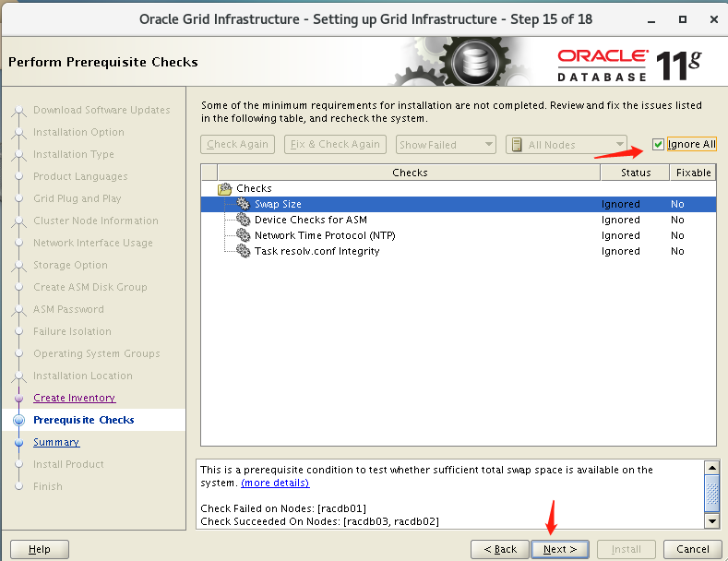Select the Network Time Protocol (NTP) row
This screenshot has height=561, width=728.
point(459,236)
